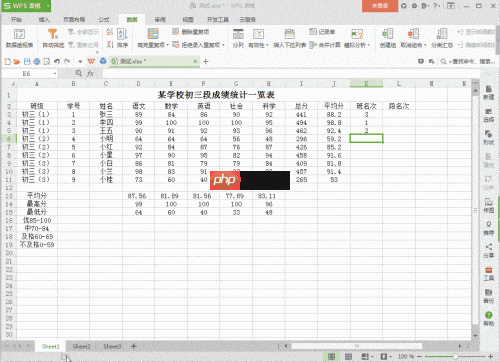Click the new document icon in quick toolbar
Viewport: 500px width, 362px height.
[7, 61]
